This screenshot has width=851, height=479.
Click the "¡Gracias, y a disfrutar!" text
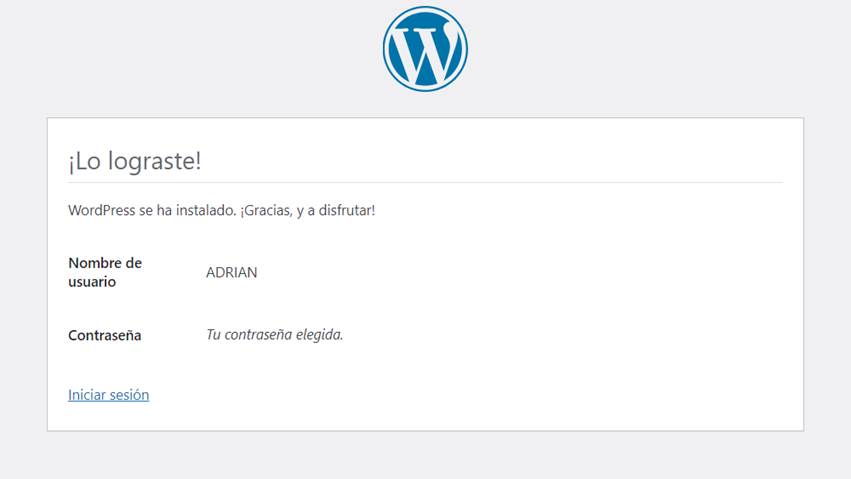coord(308,210)
